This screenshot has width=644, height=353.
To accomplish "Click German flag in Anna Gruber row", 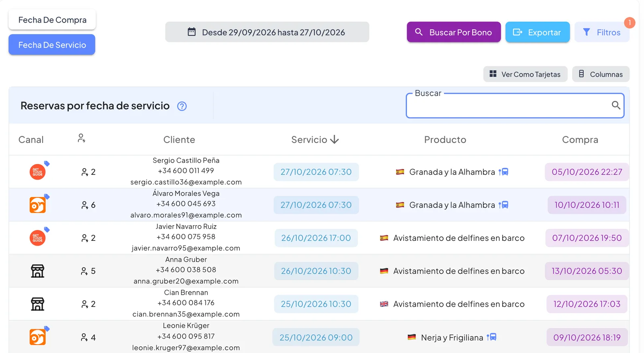I will (384, 271).
